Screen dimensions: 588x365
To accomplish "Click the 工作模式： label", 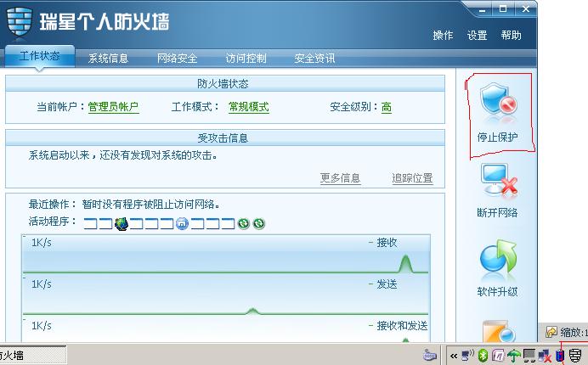I will point(195,107).
